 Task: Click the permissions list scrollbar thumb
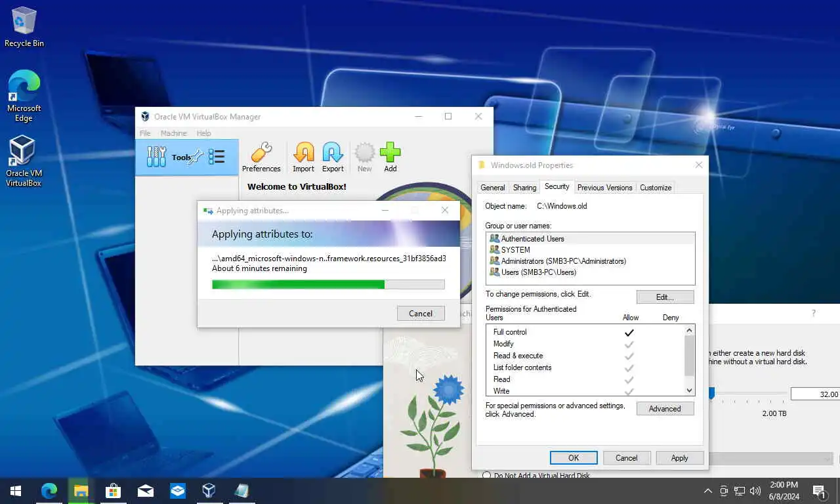689,355
